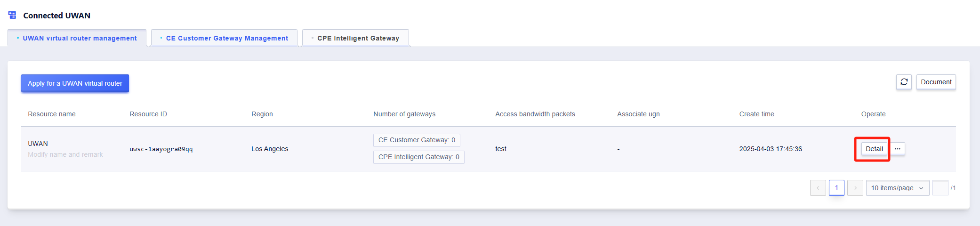Go to next page arrow
The image size is (980, 226).
[x=855, y=188]
